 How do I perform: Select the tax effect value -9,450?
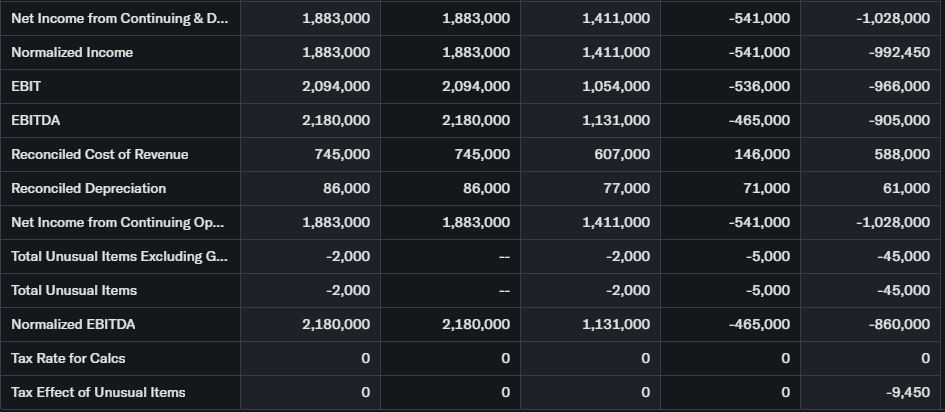[907, 392]
